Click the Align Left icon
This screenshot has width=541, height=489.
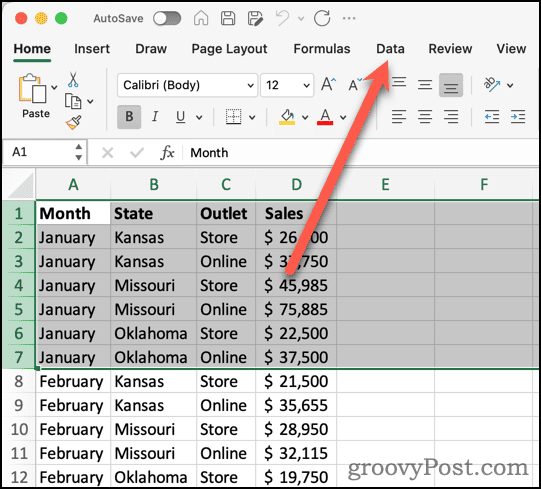point(399,117)
